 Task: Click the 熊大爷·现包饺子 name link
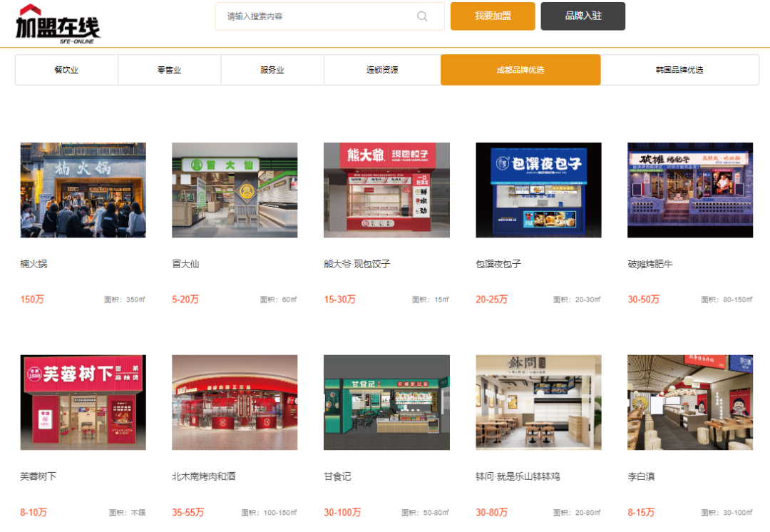coord(357,264)
